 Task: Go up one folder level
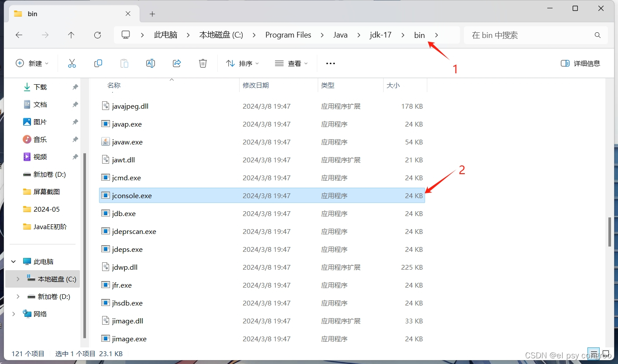tap(71, 35)
